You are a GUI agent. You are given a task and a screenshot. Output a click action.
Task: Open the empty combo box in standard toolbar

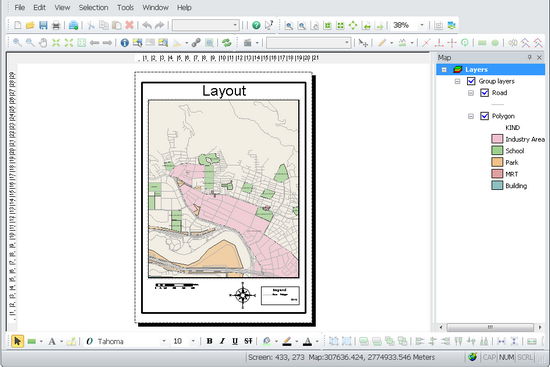[206, 25]
